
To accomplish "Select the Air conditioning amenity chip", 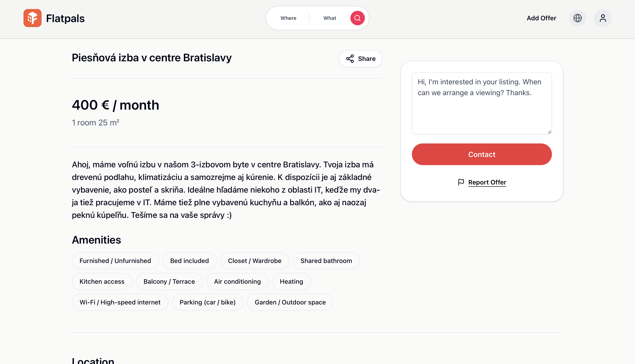I will [237, 281].
